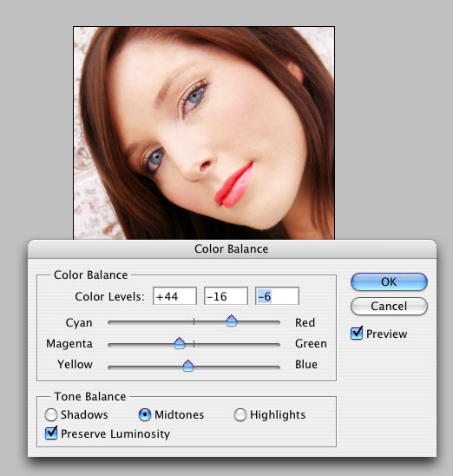Click the Yellow-Blue slider track near Blue
The height and width of the screenshot is (476, 453).
(266, 367)
